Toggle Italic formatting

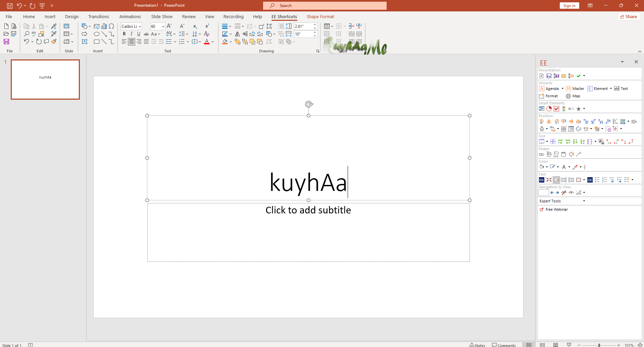(x=132, y=34)
